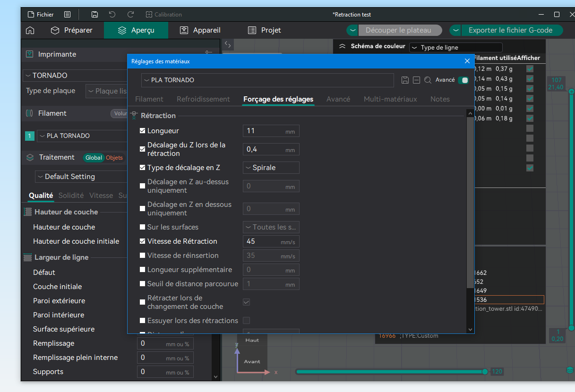Click the horizontal layer progress slider handle
The image size is (575, 392).
pyautogui.click(x=485, y=372)
